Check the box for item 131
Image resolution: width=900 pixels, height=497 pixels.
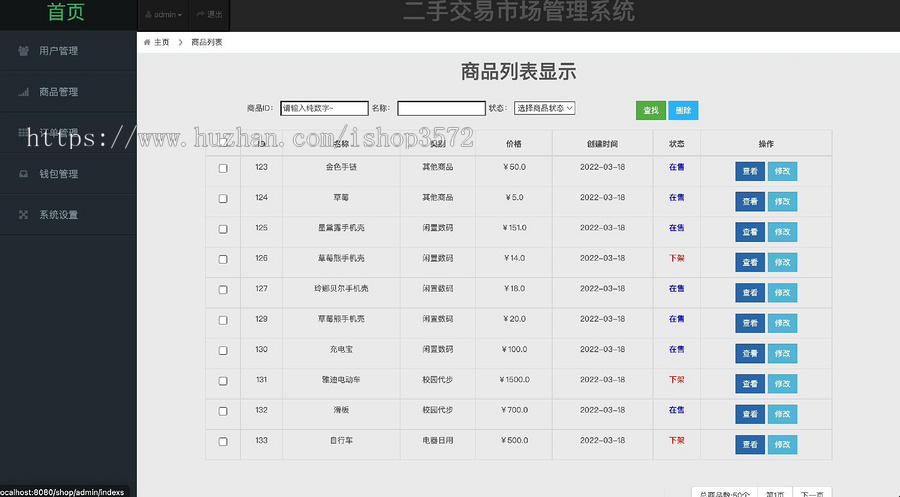pos(223,381)
